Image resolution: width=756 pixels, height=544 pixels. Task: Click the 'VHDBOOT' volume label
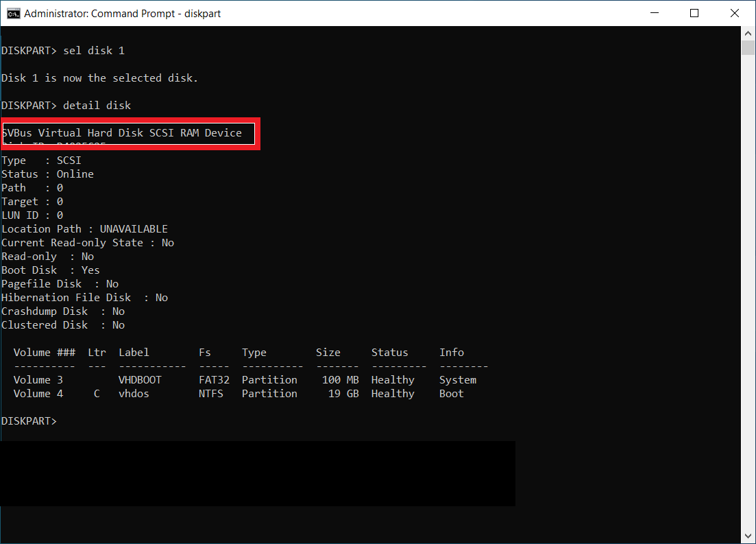coord(140,380)
